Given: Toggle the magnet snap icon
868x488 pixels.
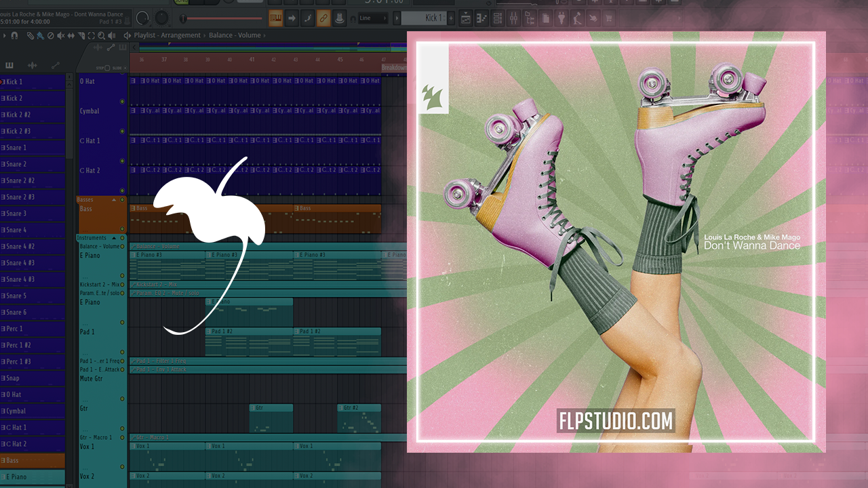Looking at the screenshot, I should pyautogui.click(x=14, y=35).
